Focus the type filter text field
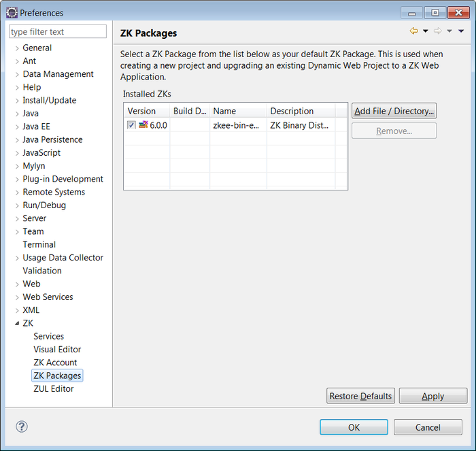 click(58, 31)
